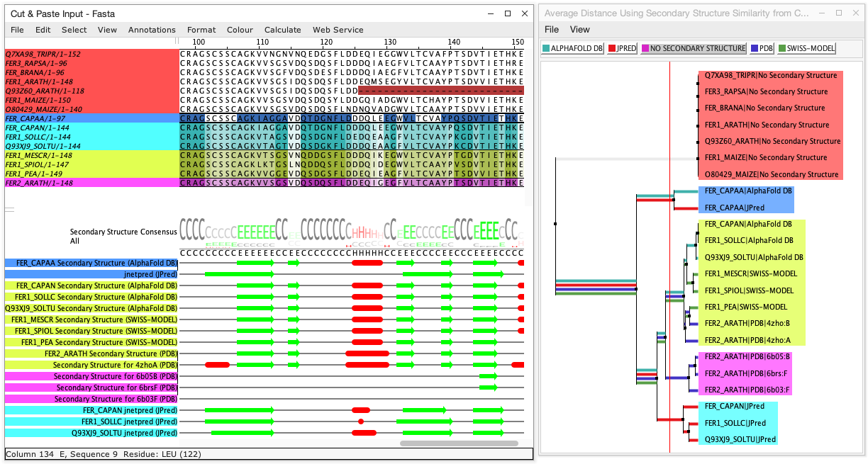Click the NO SECONDARY STRUCTURE legend chip
Viewport: 868px width, 464px height.
tap(693, 48)
